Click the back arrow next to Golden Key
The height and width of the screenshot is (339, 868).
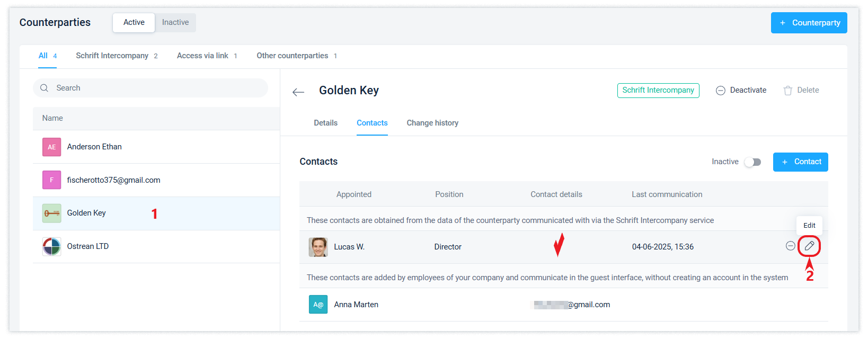[298, 92]
